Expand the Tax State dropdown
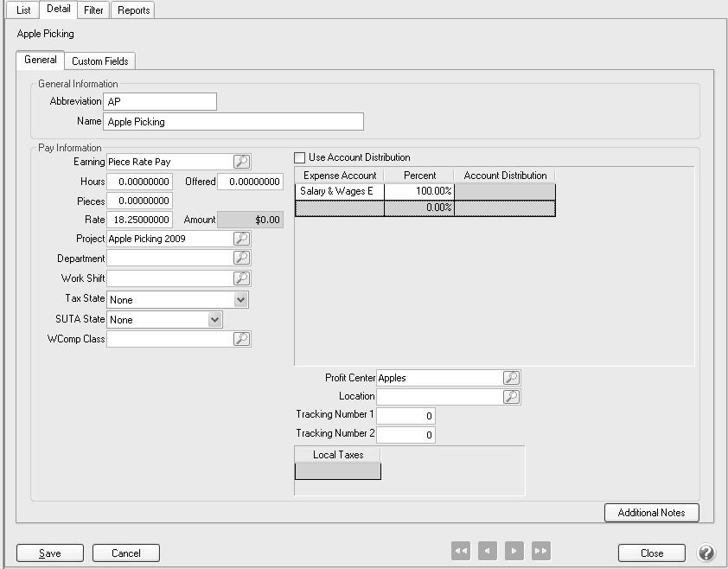This screenshot has height=569, width=728. click(x=241, y=300)
